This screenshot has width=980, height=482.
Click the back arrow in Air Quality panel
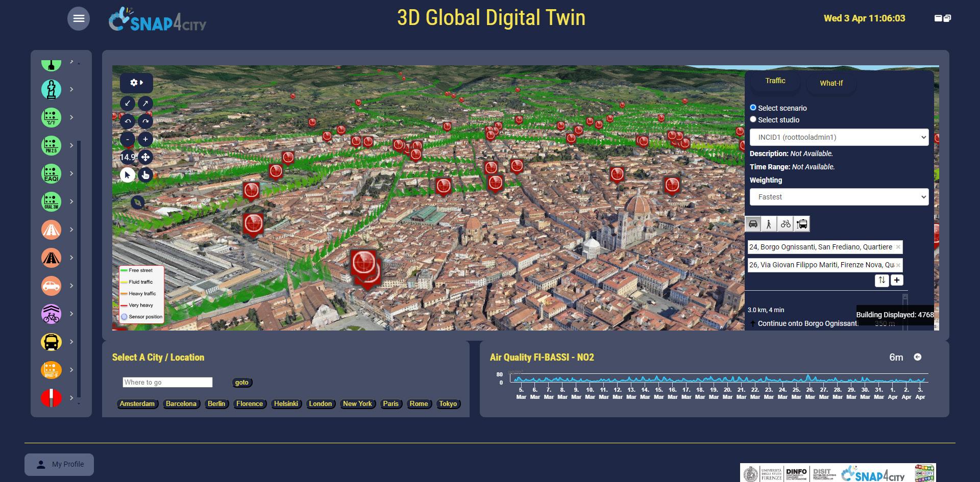(x=918, y=357)
